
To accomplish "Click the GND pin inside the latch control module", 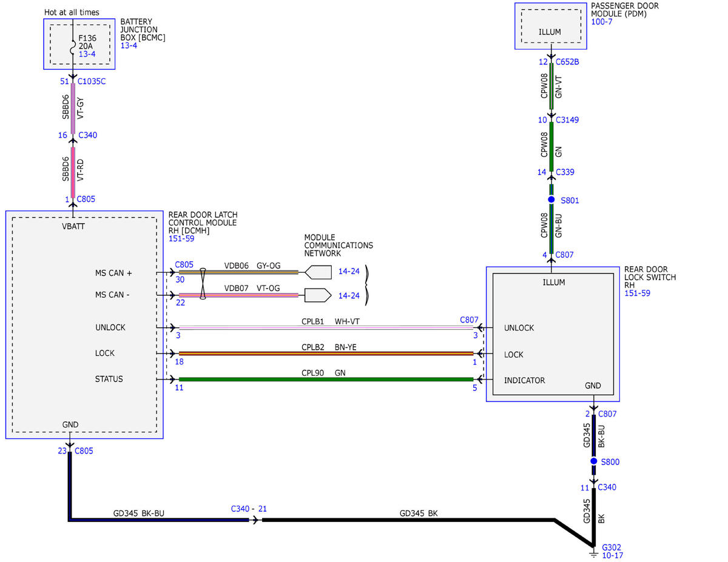I will 70,424.
